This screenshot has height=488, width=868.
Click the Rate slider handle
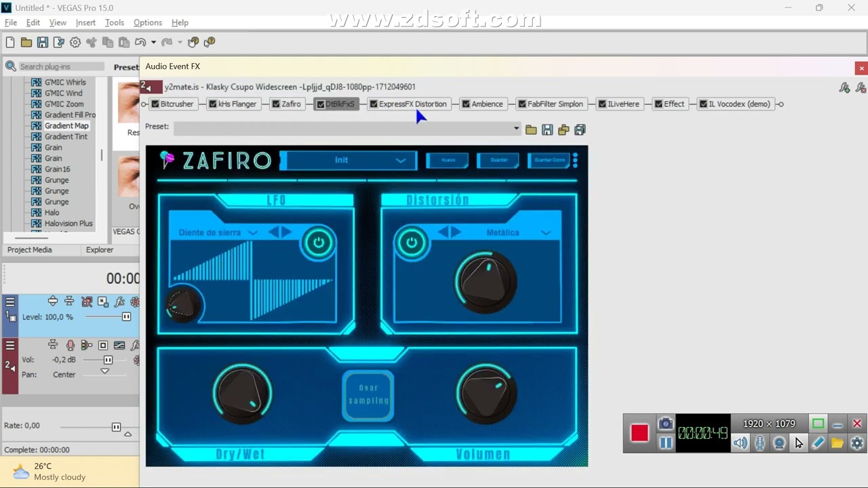(x=116, y=427)
